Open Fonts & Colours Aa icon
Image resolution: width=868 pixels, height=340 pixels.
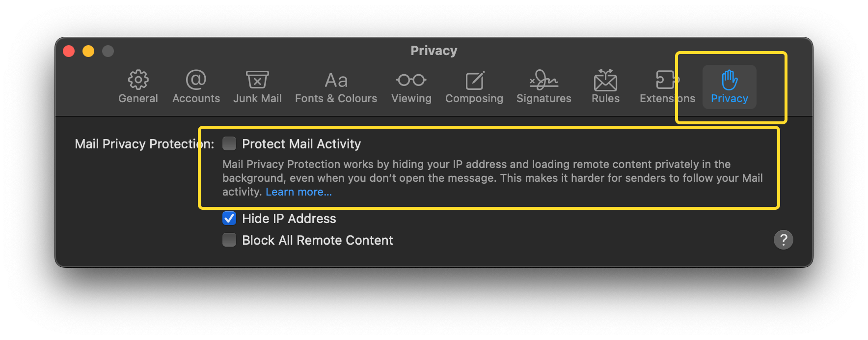coord(336,80)
